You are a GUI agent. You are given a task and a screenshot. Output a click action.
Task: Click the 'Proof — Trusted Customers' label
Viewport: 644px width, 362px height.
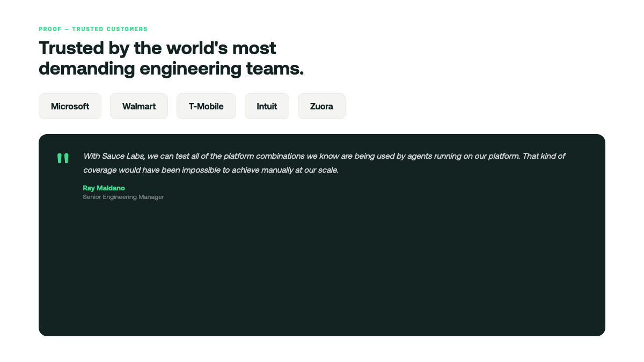click(93, 29)
